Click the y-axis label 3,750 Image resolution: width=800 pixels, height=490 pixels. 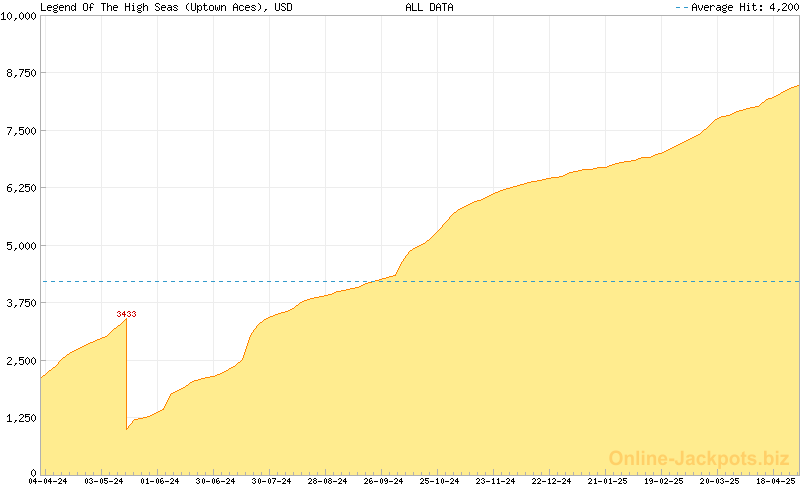tap(21, 303)
